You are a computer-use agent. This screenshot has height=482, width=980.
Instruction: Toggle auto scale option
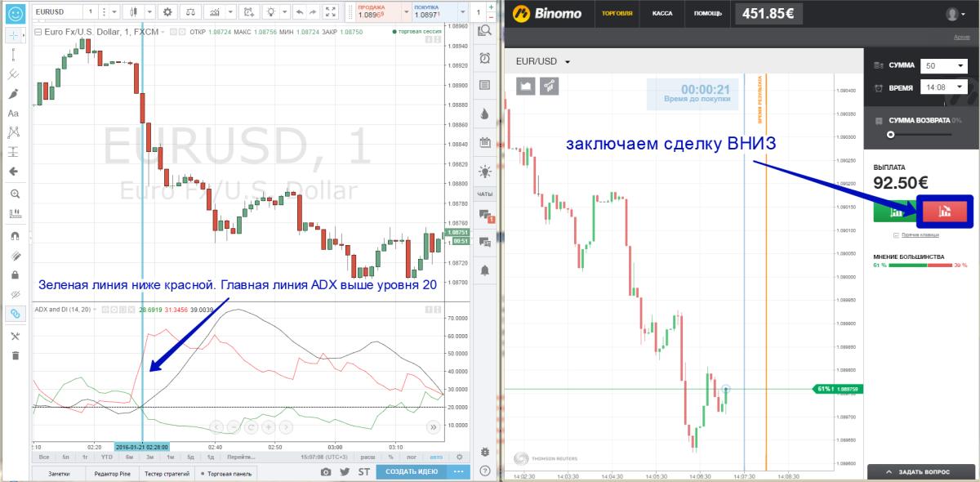tap(434, 457)
